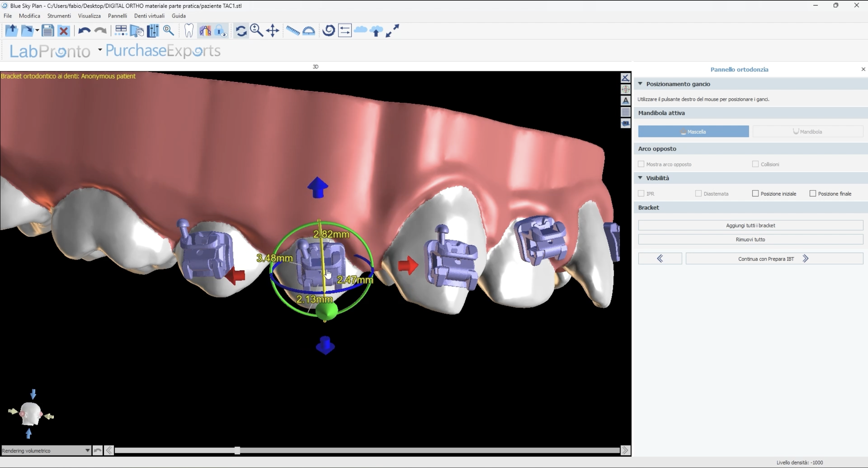The width and height of the screenshot is (868, 468).
Task: Check the Mostra arco opposto box
Action: point(641,164)
